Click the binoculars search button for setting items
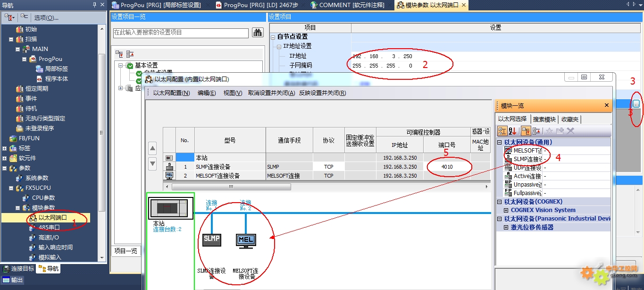The width and height of the screenshot is (644, 290). 258,33
